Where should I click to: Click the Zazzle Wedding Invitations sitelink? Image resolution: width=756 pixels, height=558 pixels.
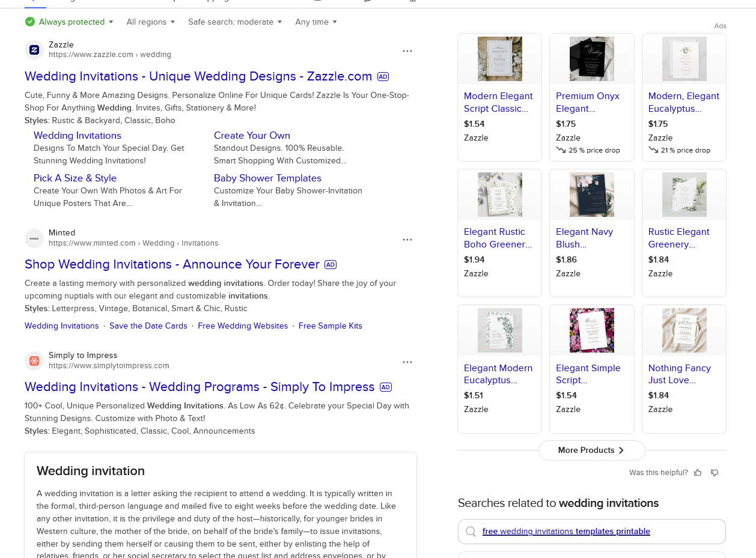point(78,136)
